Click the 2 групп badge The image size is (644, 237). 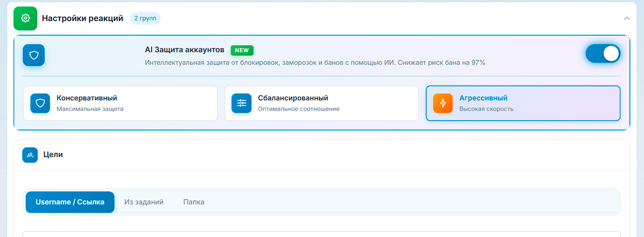pyautogui.click(x=145, y=19)
